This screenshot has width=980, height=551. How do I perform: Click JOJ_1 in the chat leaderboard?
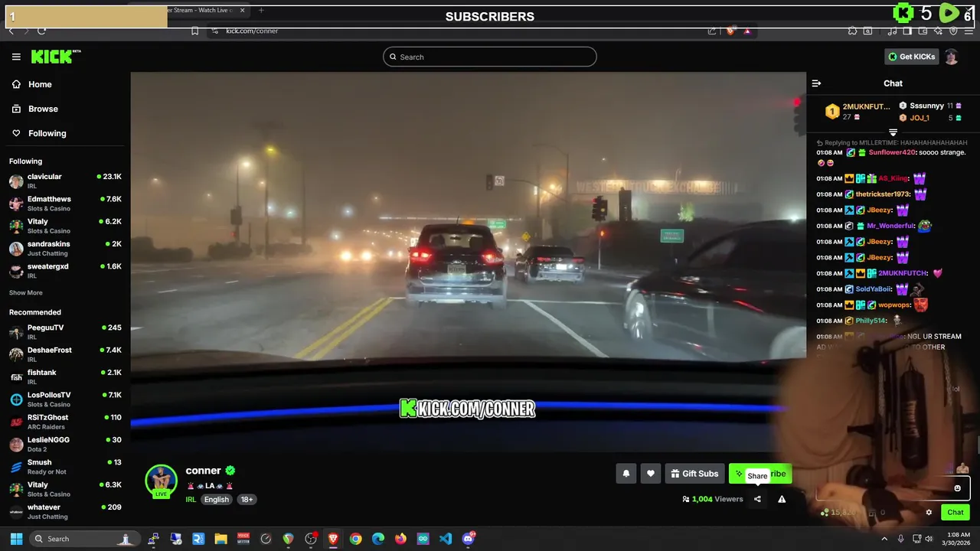pyautogui.click(x=920, y=118)
